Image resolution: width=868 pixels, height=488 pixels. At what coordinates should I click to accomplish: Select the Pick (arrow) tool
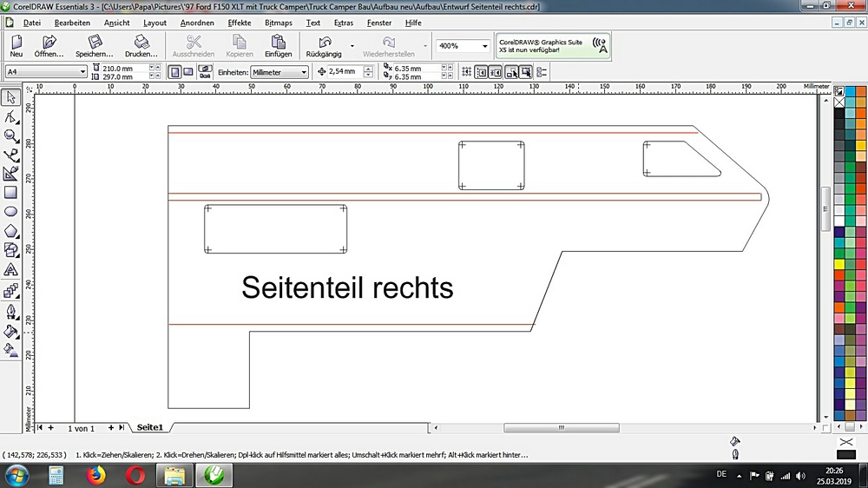[10, 97]
